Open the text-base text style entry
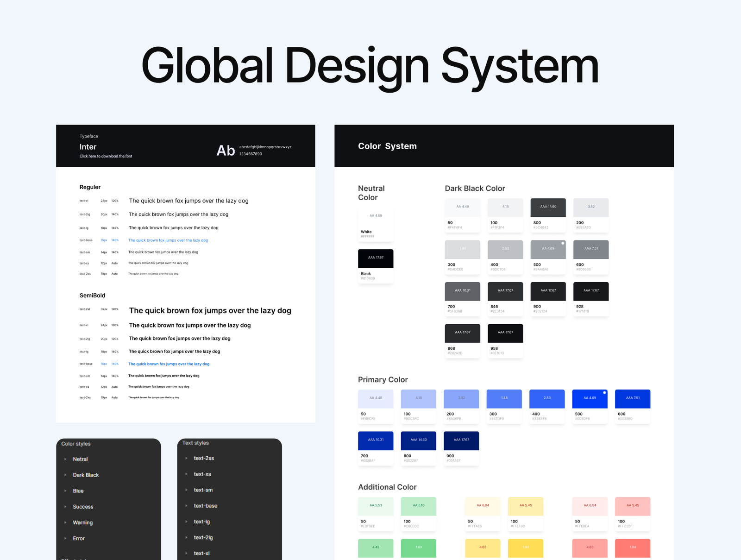This screenshot has width=741, height=560. [x=205, y=506]
